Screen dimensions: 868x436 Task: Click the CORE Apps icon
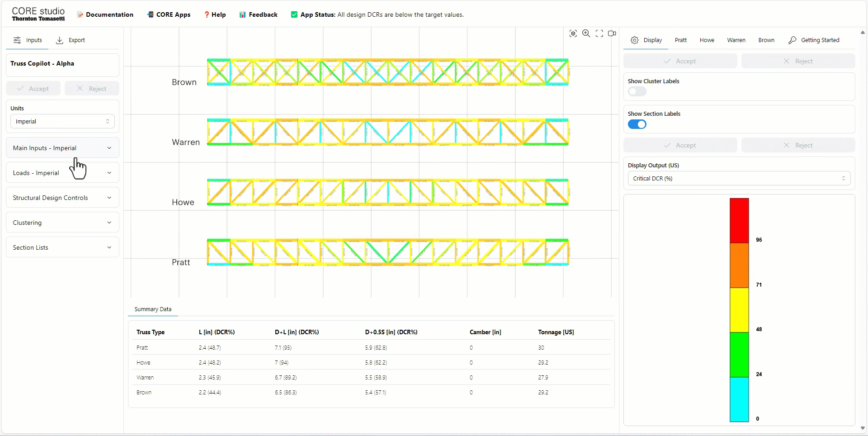(x=150, y=15)
